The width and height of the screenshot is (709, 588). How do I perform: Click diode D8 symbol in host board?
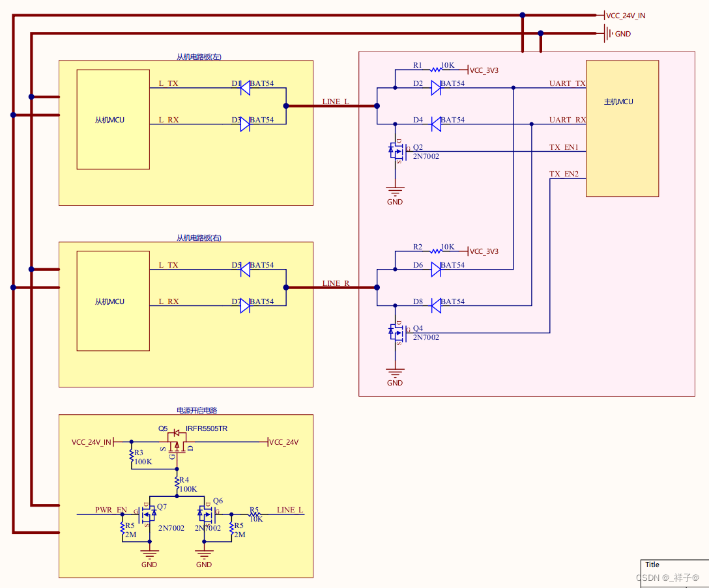(436, 306)
